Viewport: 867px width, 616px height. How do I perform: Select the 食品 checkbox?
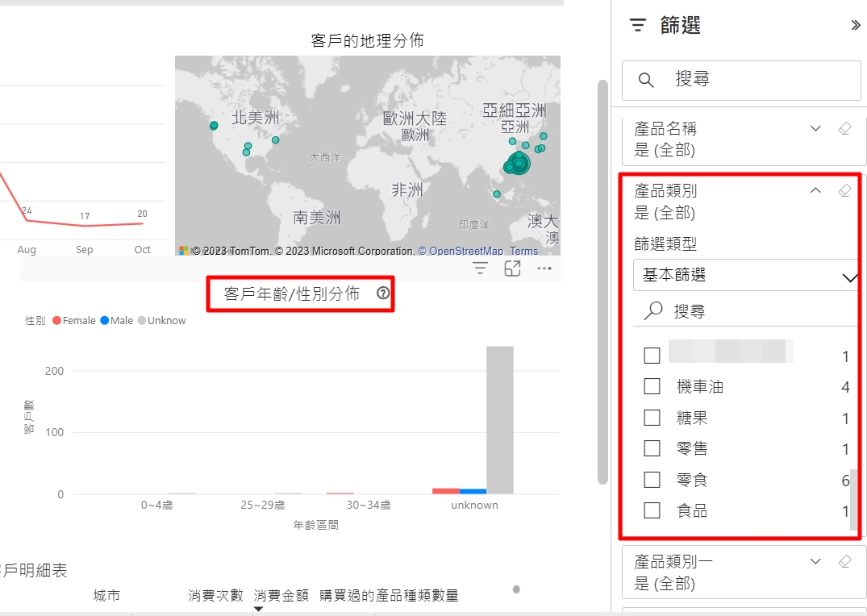pyautogui.click(x=652, y=510)
